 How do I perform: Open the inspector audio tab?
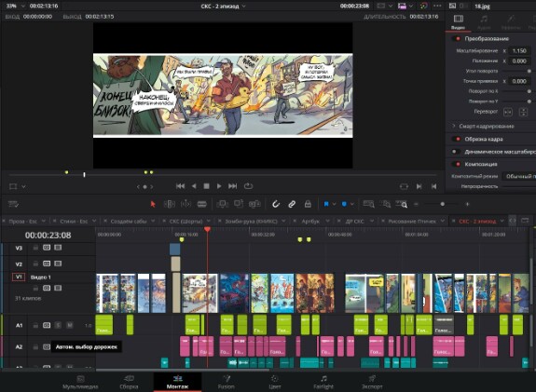coord(484,21)
